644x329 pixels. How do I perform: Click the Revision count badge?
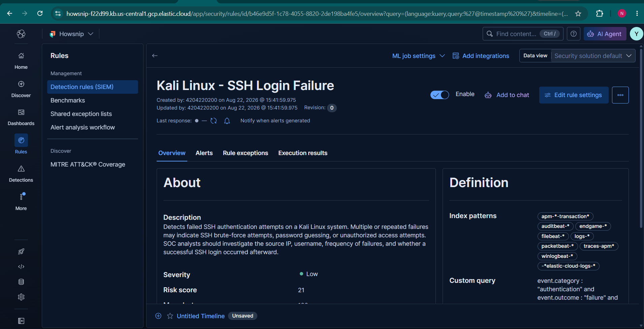332,108
